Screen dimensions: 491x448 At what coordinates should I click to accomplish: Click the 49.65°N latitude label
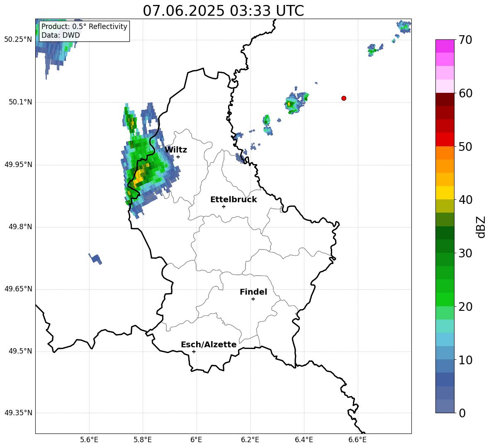(x=18, y=288)
